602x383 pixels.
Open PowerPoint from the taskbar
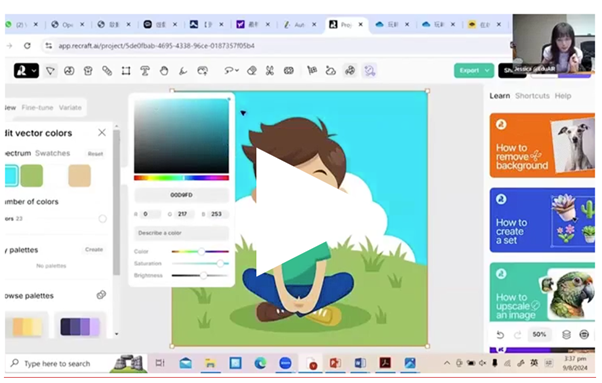click(335, 363)
